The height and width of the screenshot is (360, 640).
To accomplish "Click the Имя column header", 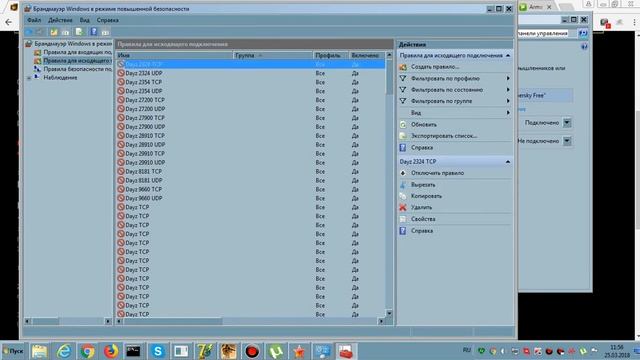I will click(x=174, y=55).
